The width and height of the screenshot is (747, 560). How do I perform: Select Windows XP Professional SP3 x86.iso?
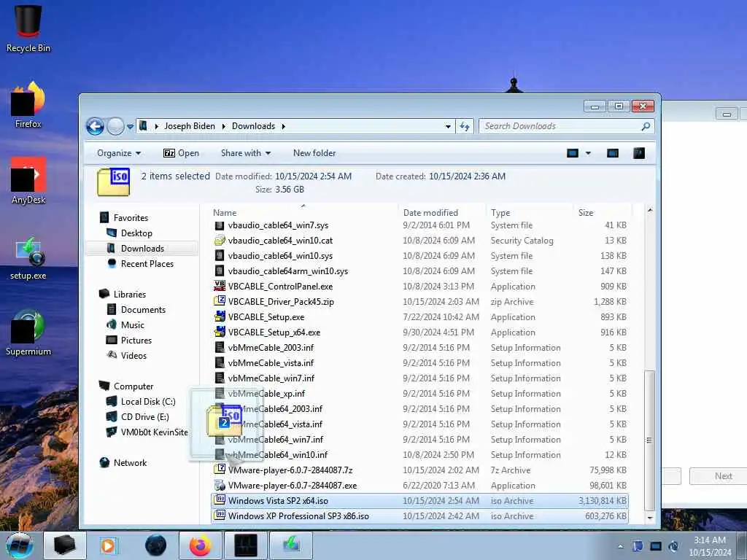tap(419, 516)
